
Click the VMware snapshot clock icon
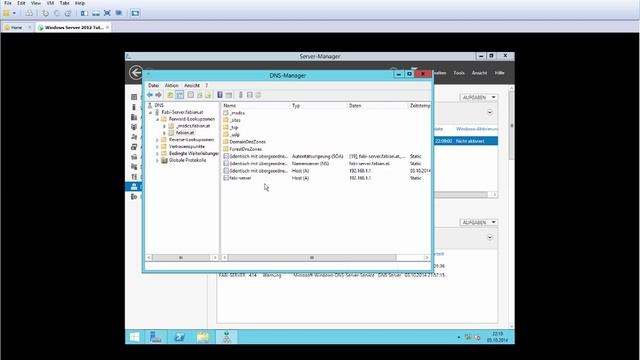pyautogui.click(x=45, y=13)
